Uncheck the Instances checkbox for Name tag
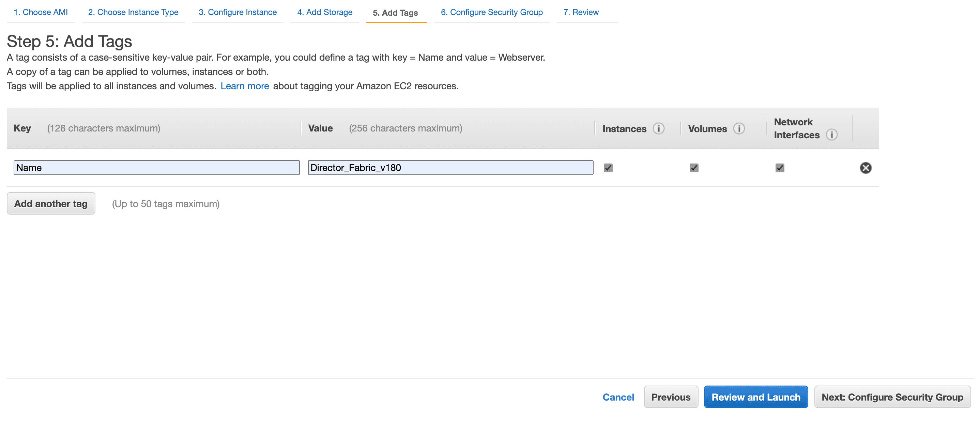 click(x=608, y=168)
